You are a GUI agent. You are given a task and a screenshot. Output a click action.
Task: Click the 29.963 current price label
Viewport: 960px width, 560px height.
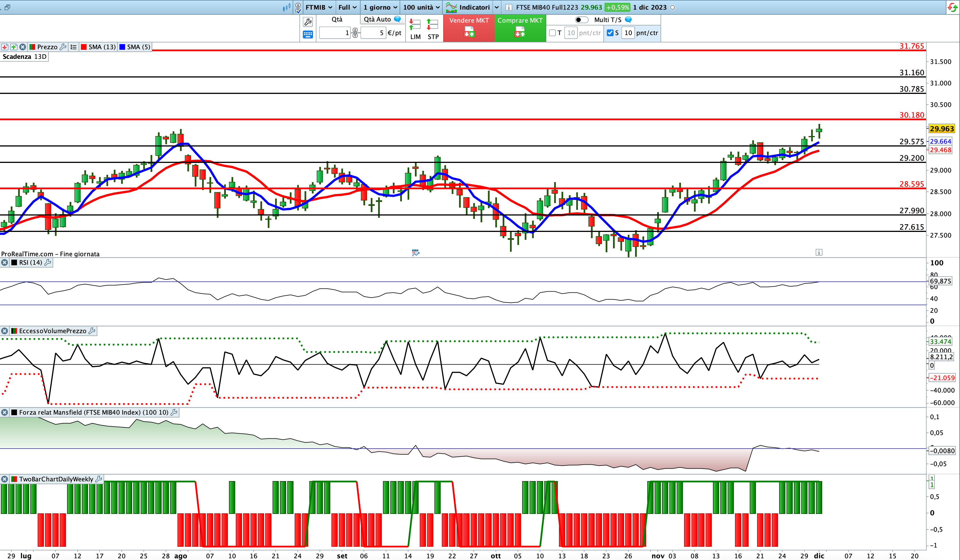point(942,129)
